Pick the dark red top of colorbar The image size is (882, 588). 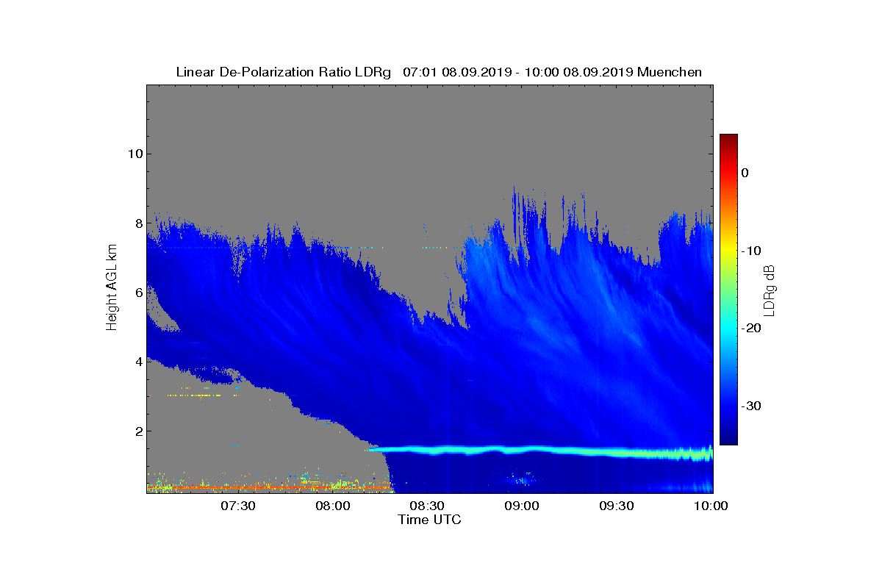click(x=728, y=138)
